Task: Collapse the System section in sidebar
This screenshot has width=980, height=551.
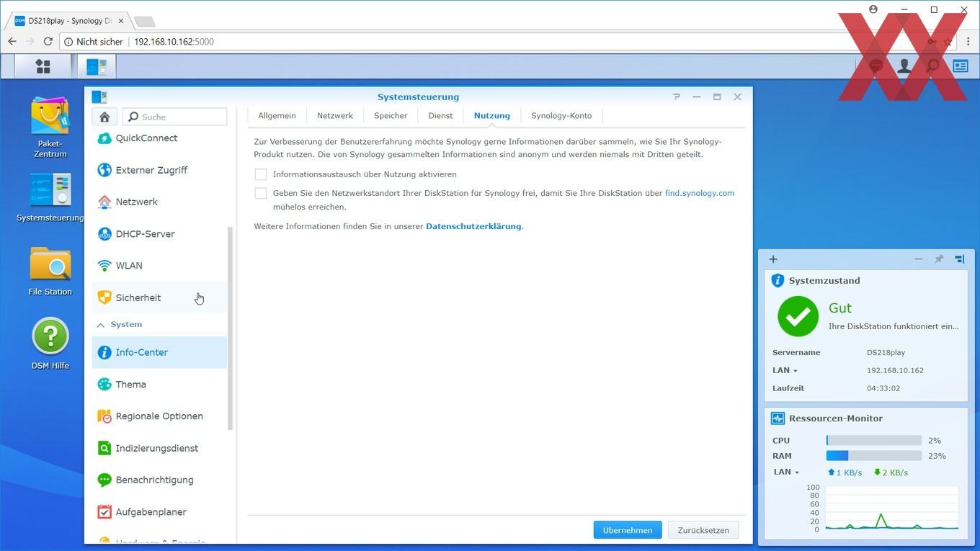Action: click(100, 325)
